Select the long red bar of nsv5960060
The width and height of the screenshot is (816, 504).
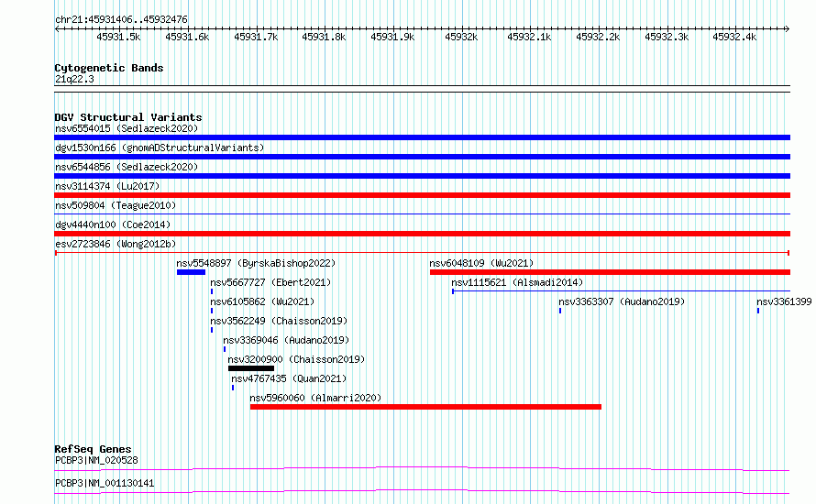point(425,407)
